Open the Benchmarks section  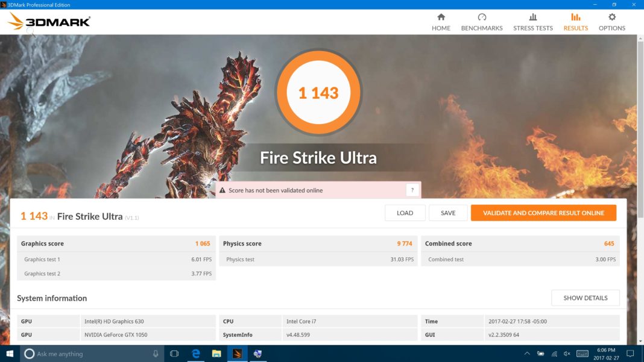click(481, 22)
